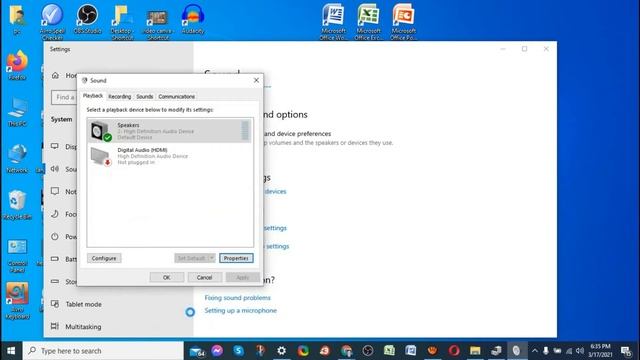
Task: Click OK in the Sound dialog
Action: (167, 277)
